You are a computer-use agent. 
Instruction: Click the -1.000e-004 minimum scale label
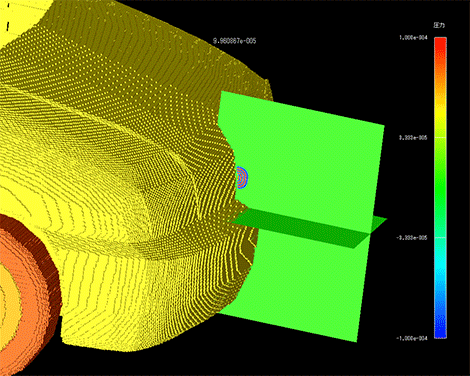click(412, 338)
